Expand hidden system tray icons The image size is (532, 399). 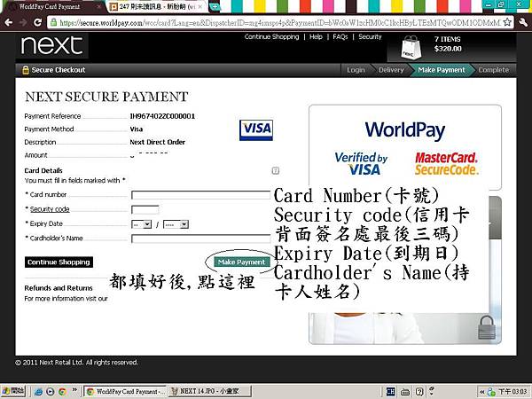click(x=482, y=392)
